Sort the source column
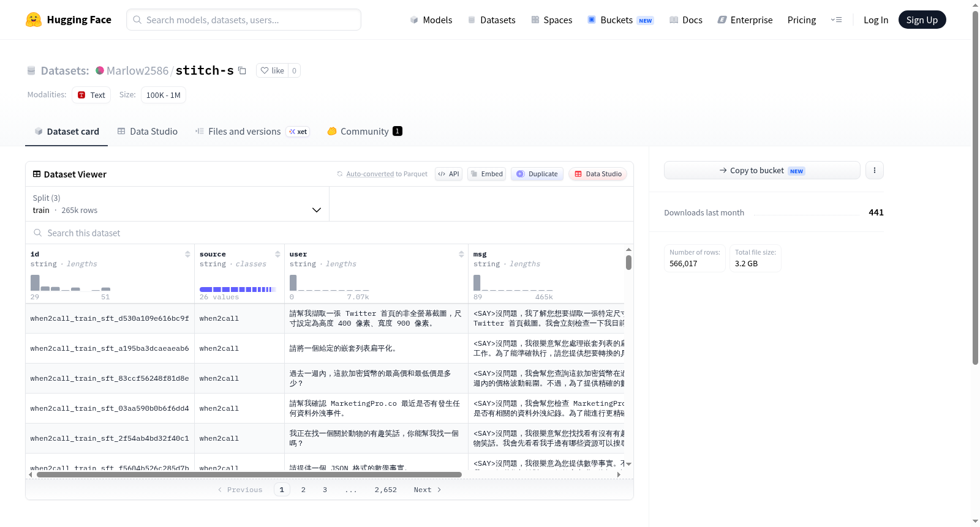The width and height of the screenshot is (980, 527). click(x=277, y=254)
